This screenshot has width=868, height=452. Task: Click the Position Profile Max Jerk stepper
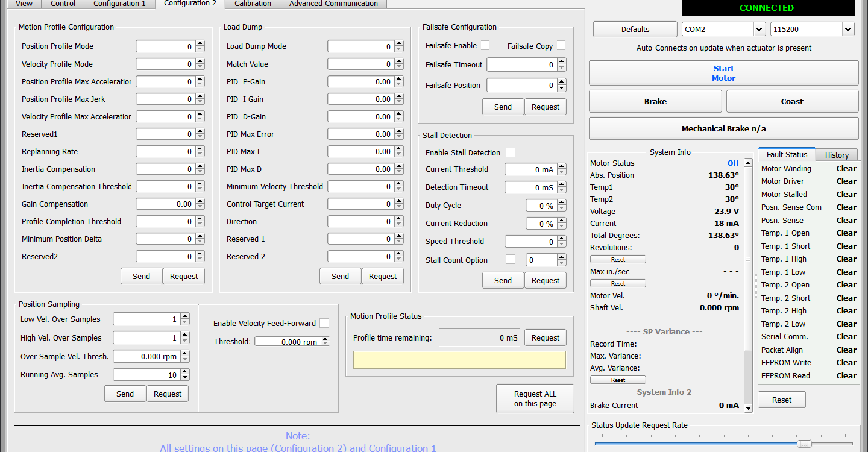tap(200, 99)
